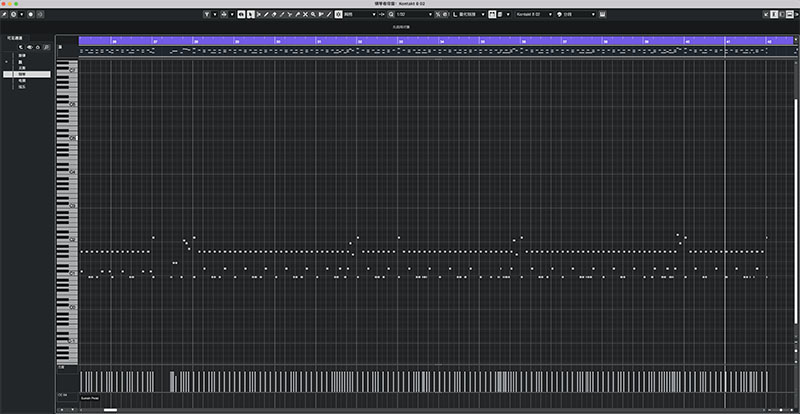Toggle the eye visibility icon in left panel
This screenshot has height=414, width=800.
click(x=30, y=47)
